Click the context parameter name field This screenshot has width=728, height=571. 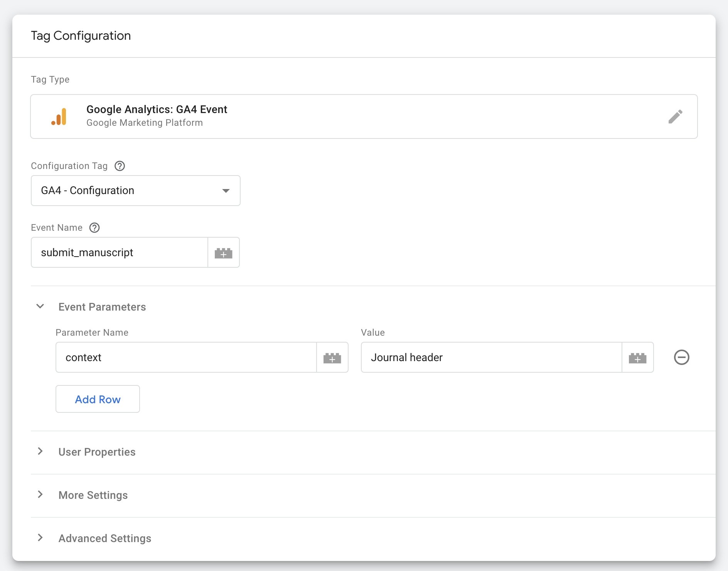(186, 358)
